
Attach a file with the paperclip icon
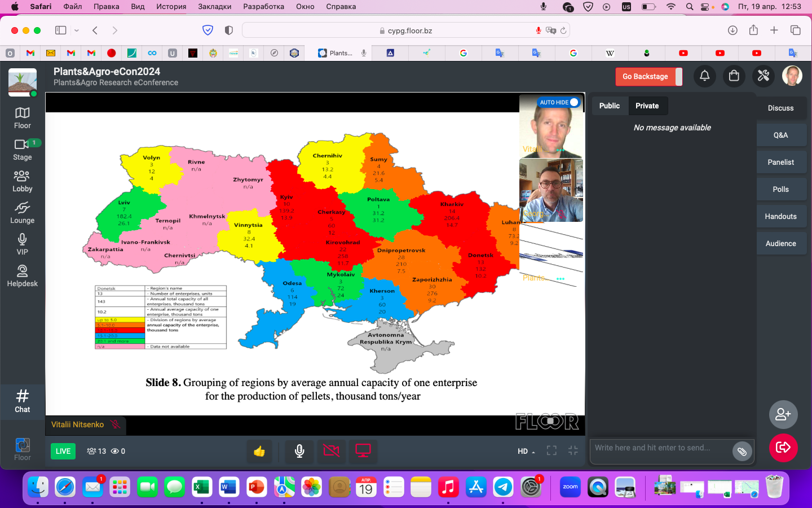(x=742, y=452)
